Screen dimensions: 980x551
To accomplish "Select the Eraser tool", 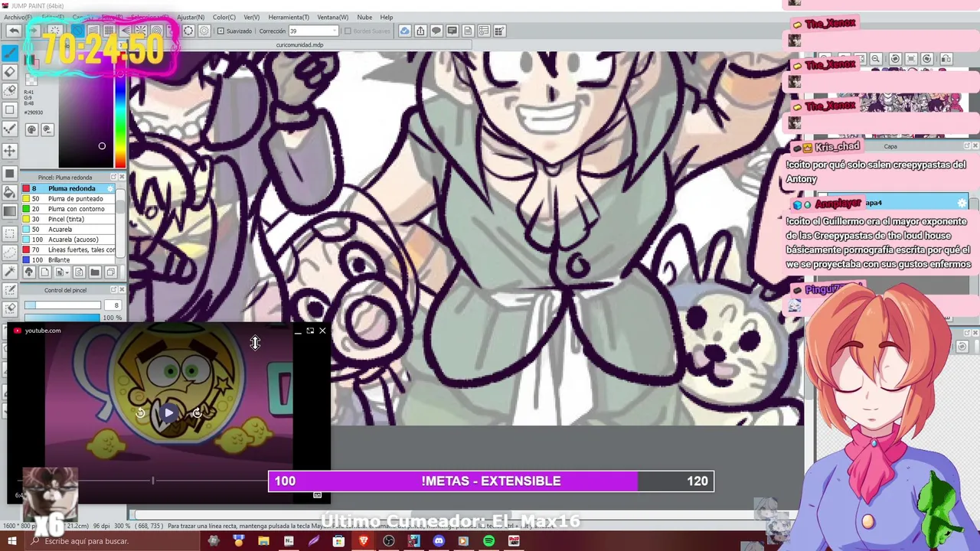I will (10, 71).
